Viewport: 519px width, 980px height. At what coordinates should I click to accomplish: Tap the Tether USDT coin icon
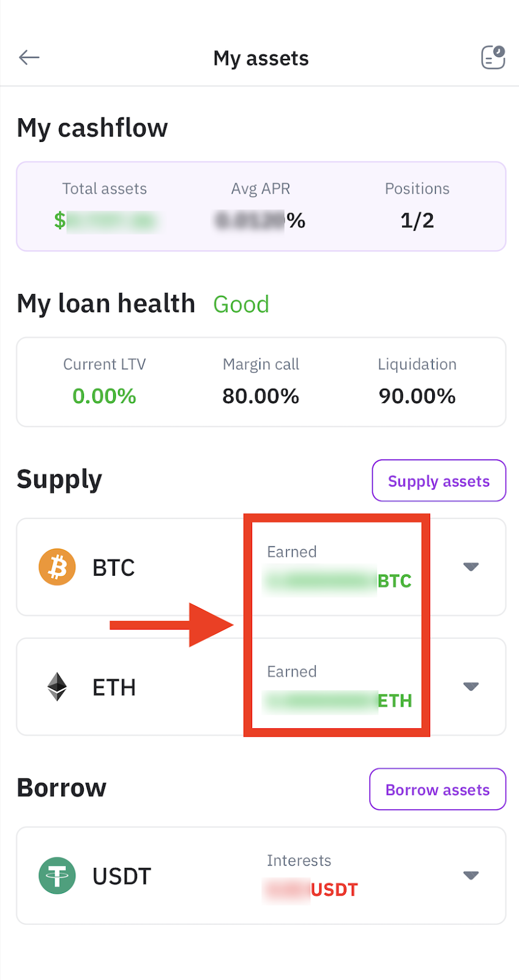(x=57, y=875)
